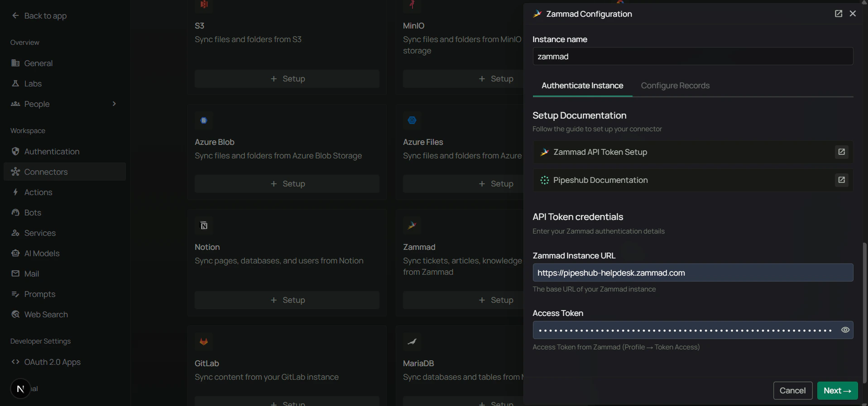The image size is (868, 406).
Task: Click the MariaDB connector logo
Action: (x=412, y=342)
